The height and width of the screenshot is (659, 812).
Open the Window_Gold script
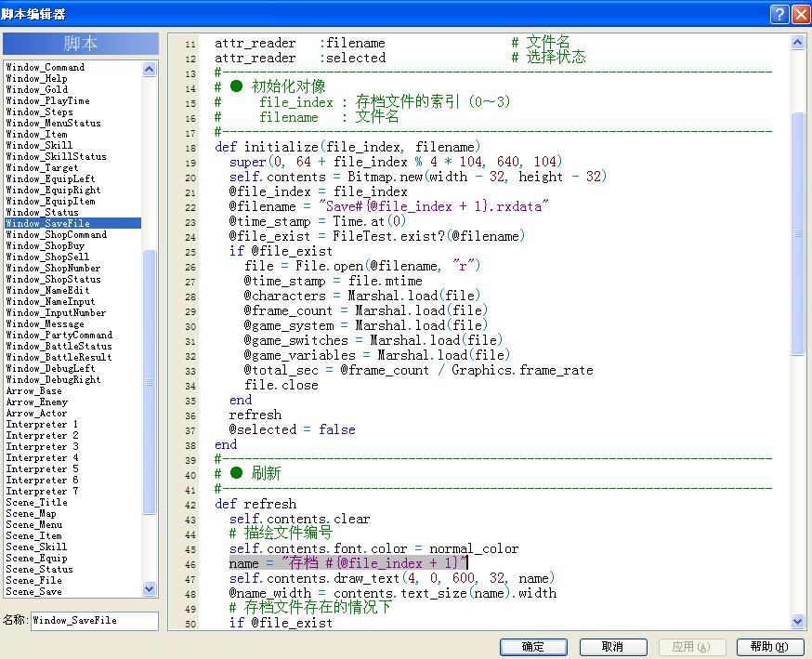(x=37, y=89)
